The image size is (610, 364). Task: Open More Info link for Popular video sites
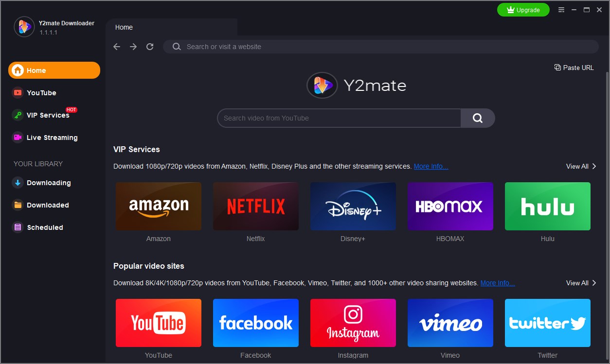(x=498, y=283)
